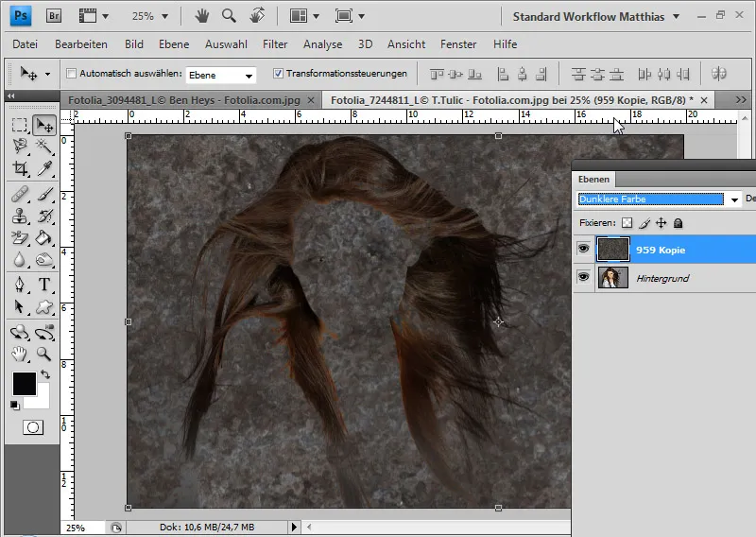Select the Custom Shape tool
The image size is (756, 537).
[44, 307]
